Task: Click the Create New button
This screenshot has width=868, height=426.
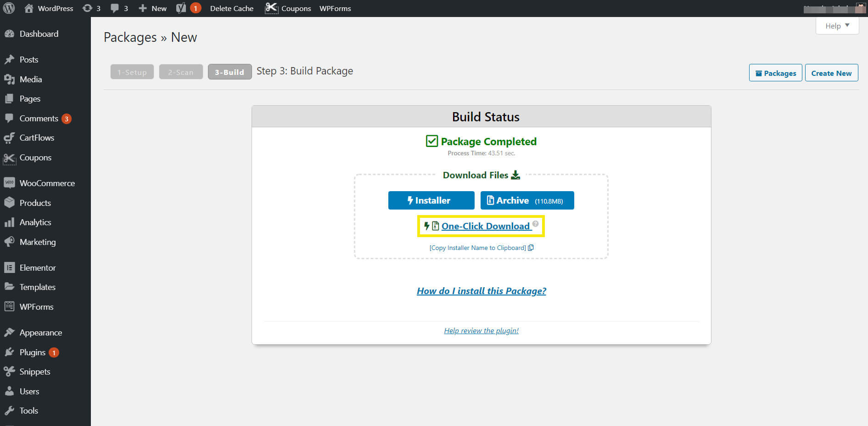Action: pyautogui.click(x=831, y=73)
